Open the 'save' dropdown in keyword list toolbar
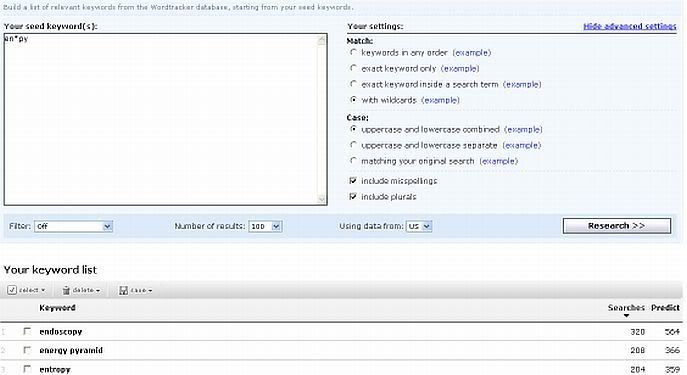The width and height of the screenshot is (687, 375). 136,290
